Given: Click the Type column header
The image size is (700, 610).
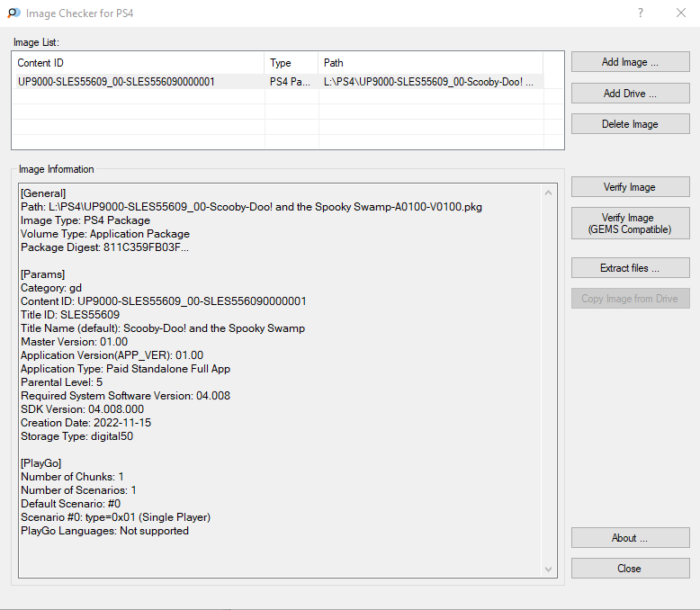Looking at the screenshot, I should click(292, 63).
